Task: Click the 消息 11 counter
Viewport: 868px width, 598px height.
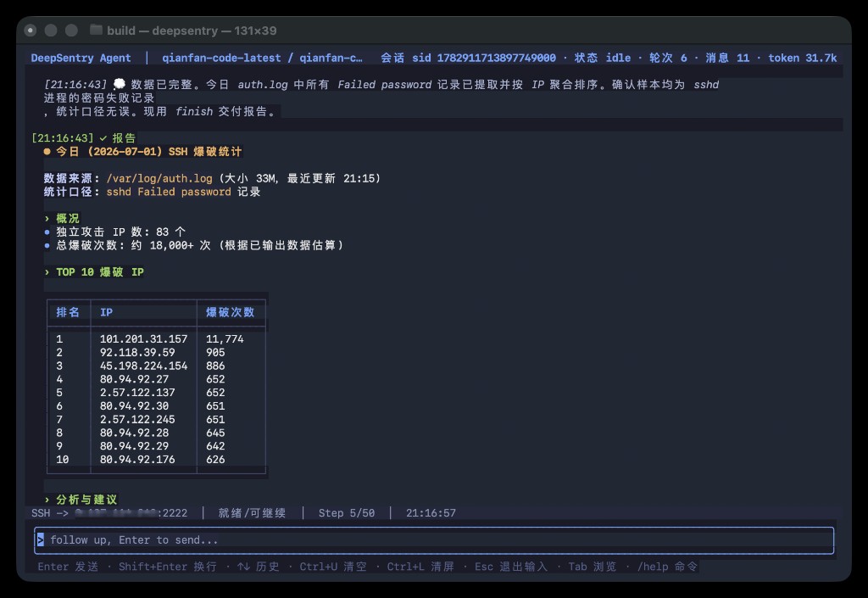Action: (x=727, y=58)
